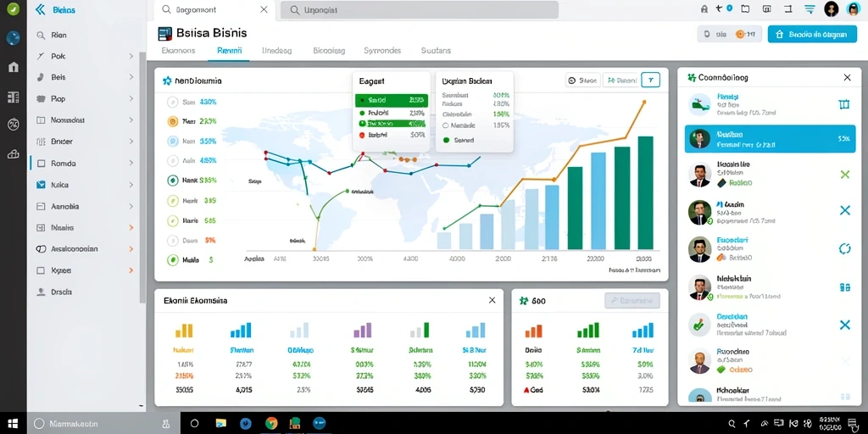Toggle the orange circle legend item Kaa

172,120
